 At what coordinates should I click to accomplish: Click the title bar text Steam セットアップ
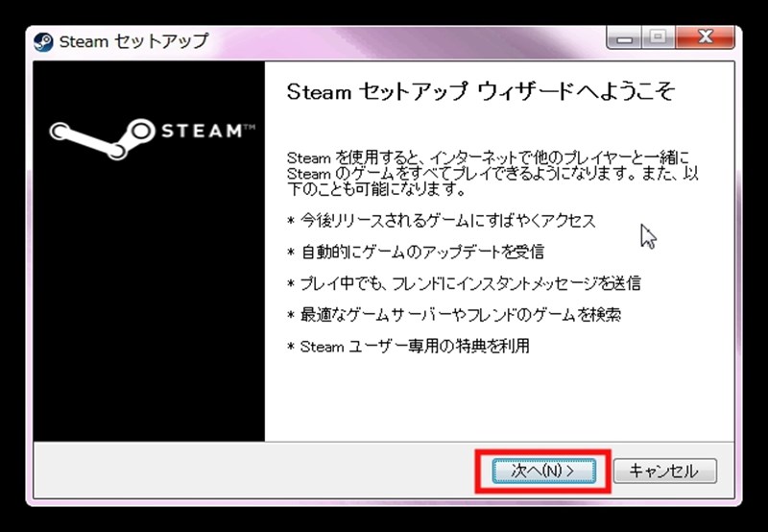tap(133, 41)
